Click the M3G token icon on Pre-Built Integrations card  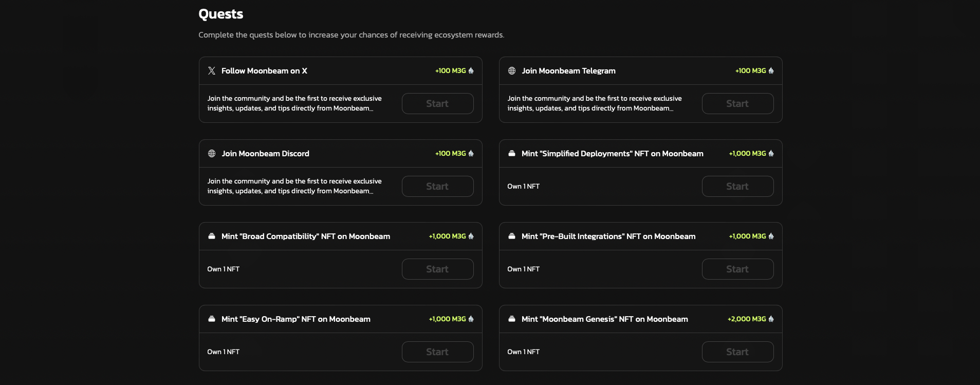pos(771,236)
